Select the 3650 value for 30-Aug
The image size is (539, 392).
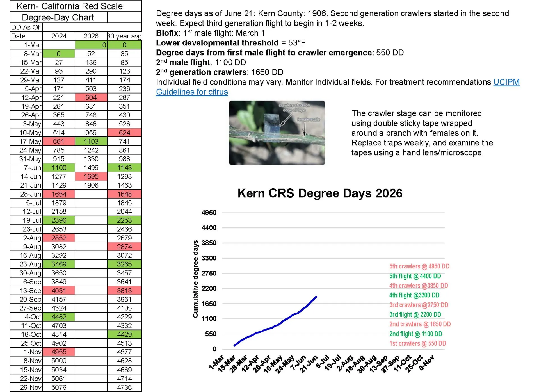pos(59,273)
